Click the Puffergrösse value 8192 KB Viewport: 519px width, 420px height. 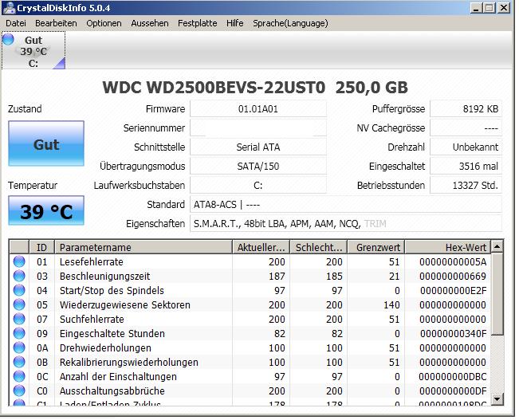[x=466, y=109]
